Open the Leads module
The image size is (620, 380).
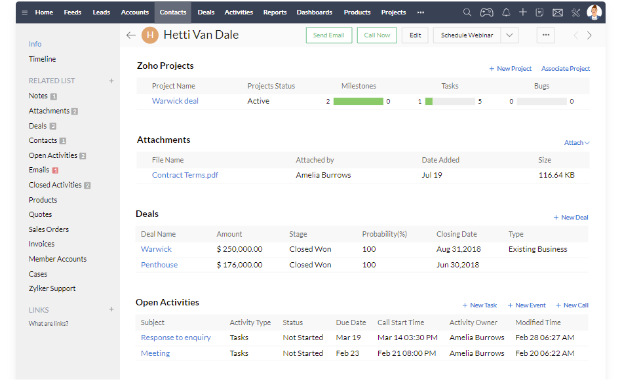click(x=101, y=12)
